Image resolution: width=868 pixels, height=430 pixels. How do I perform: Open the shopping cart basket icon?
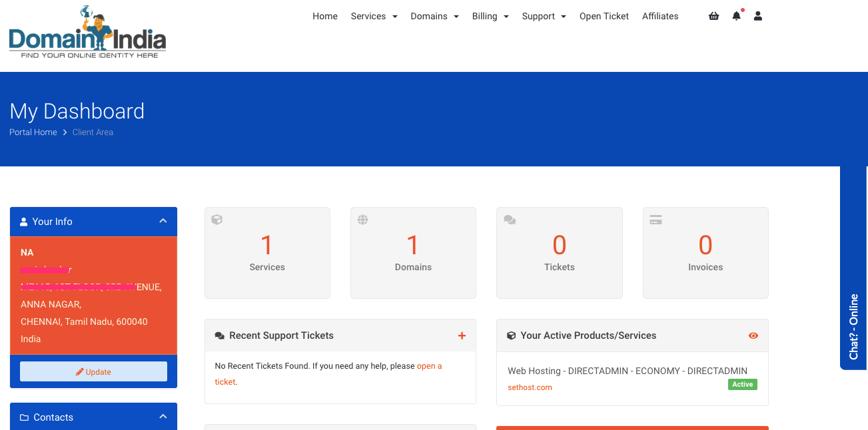pos(713,16)
